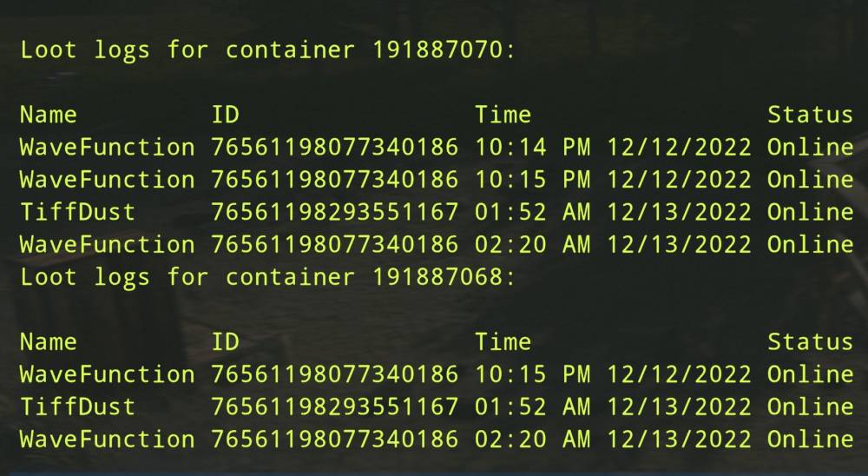Select the Name column header in second table
The image size is (868, 476).
pos(49,342)
